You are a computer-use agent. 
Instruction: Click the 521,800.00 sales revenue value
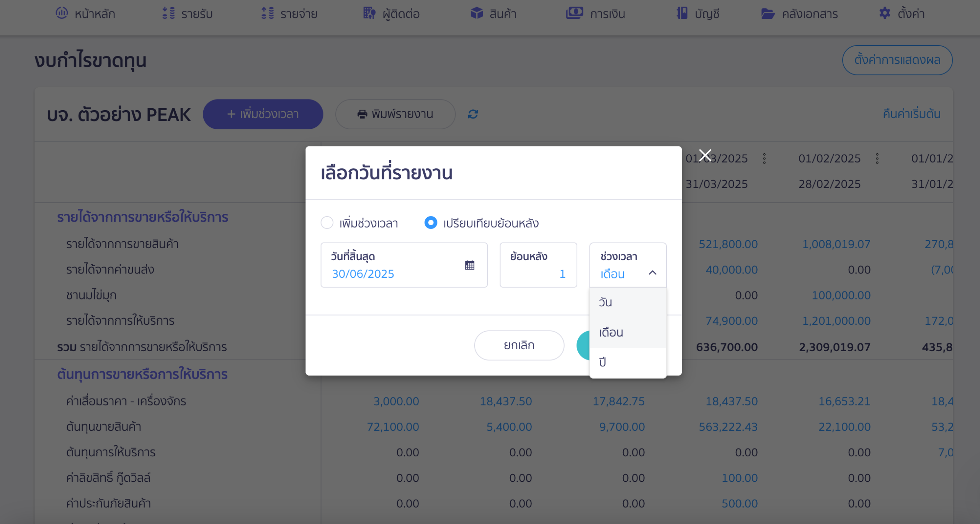(728, 244)
